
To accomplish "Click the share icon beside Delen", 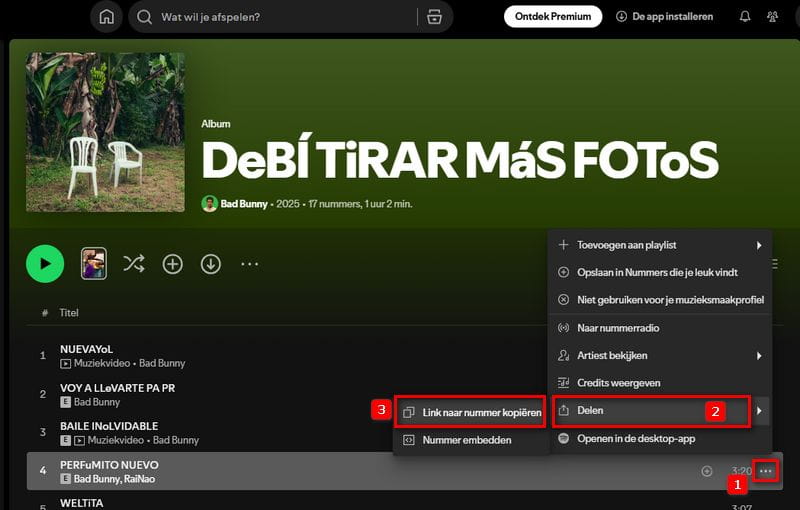I will coord(563,410).
